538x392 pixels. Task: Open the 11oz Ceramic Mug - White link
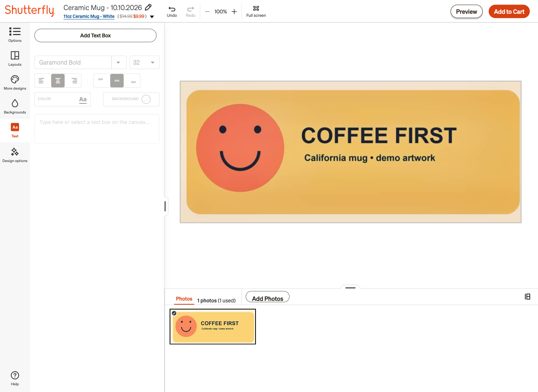click(x=89, y=16)
